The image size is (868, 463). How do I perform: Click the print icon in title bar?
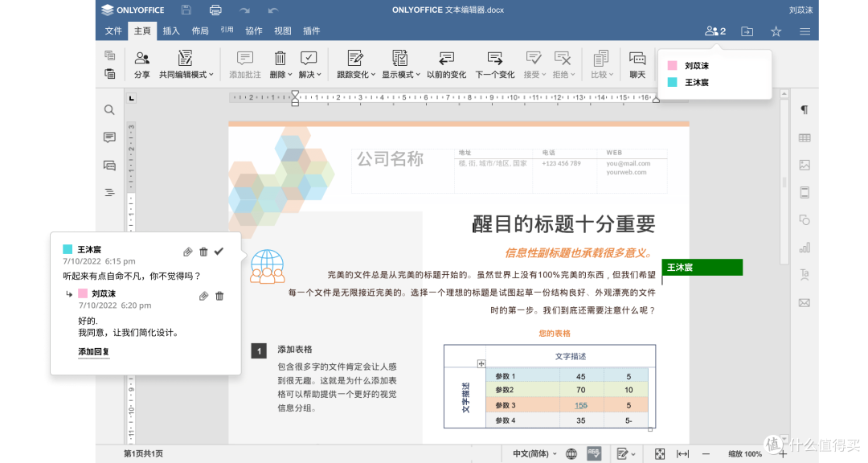click(x=215, y=10)
